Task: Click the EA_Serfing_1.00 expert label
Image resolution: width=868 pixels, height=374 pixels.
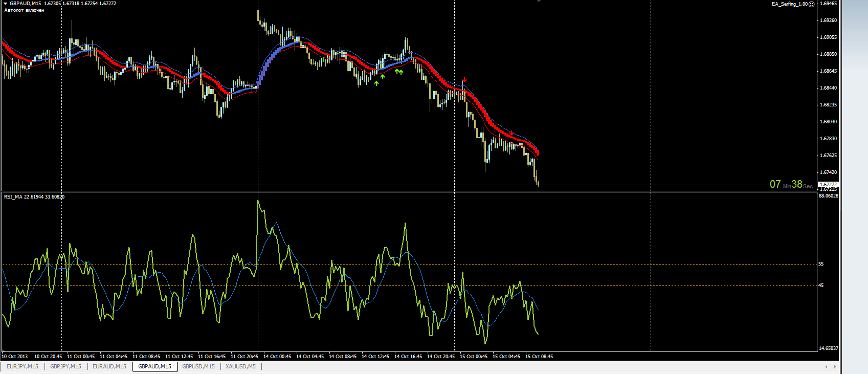Action: (790, 4)
